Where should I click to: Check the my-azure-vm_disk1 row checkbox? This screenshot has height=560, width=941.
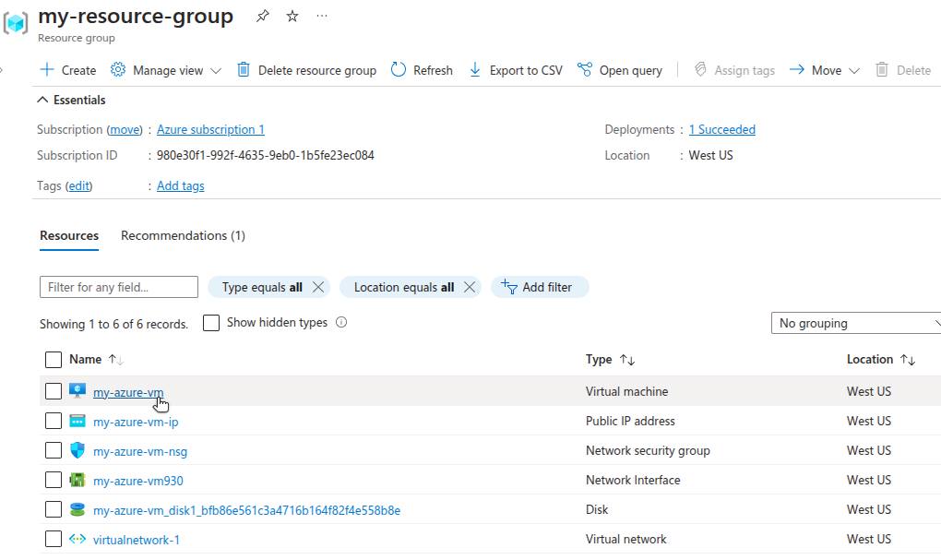[54, 509]
